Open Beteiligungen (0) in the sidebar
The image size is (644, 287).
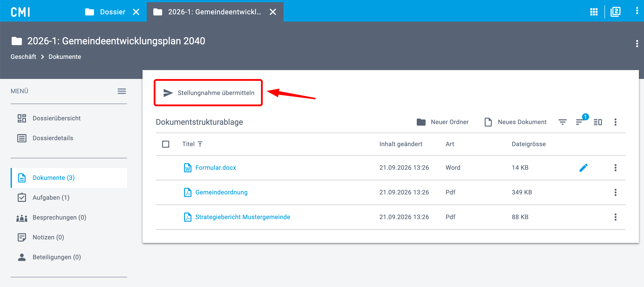click(69, 257)
